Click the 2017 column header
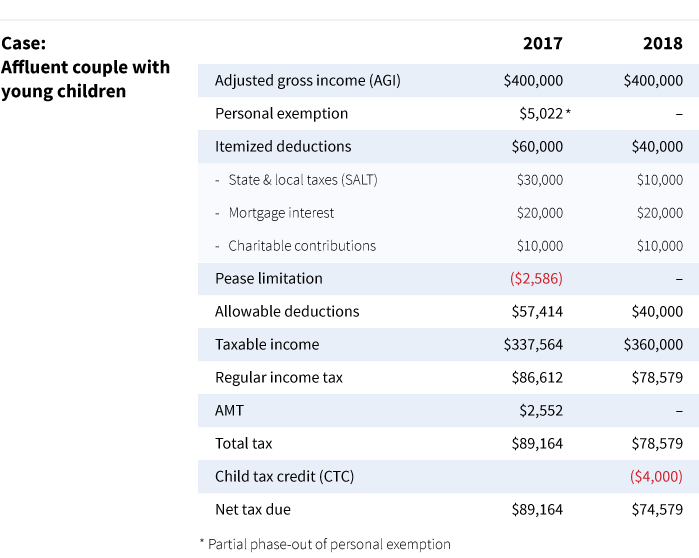This screenshot has height=558, width=699. coord(542,44)
